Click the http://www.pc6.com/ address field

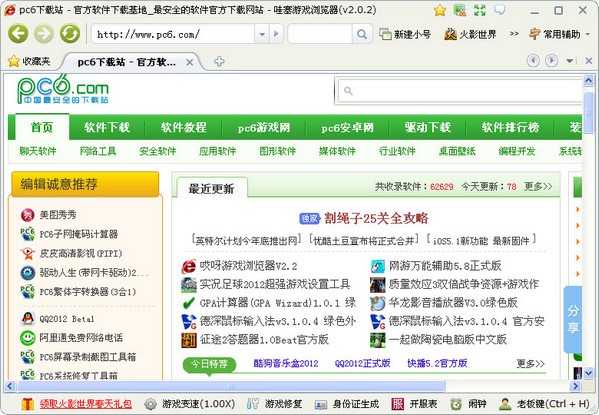173,34
